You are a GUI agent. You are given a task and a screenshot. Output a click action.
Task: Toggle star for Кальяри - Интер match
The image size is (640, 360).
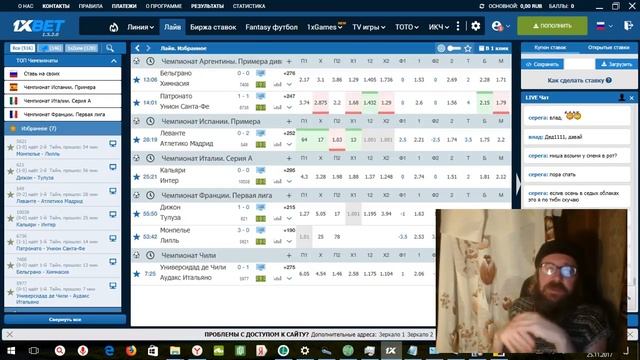[136, 177]
